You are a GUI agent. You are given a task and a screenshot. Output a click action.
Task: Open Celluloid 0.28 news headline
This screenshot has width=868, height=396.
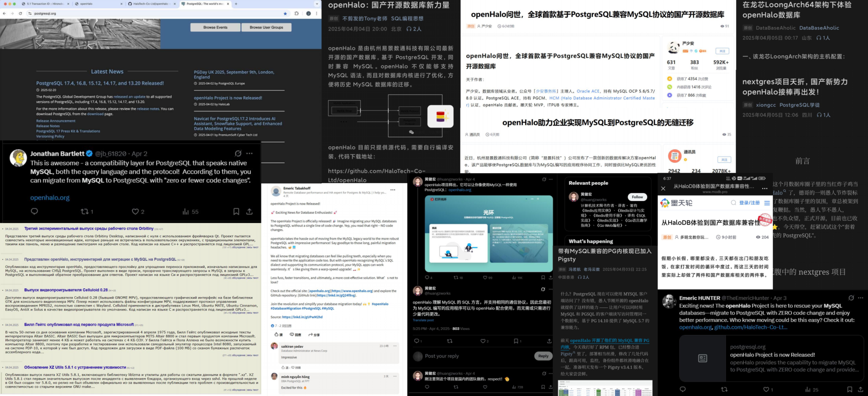point(66,290)
